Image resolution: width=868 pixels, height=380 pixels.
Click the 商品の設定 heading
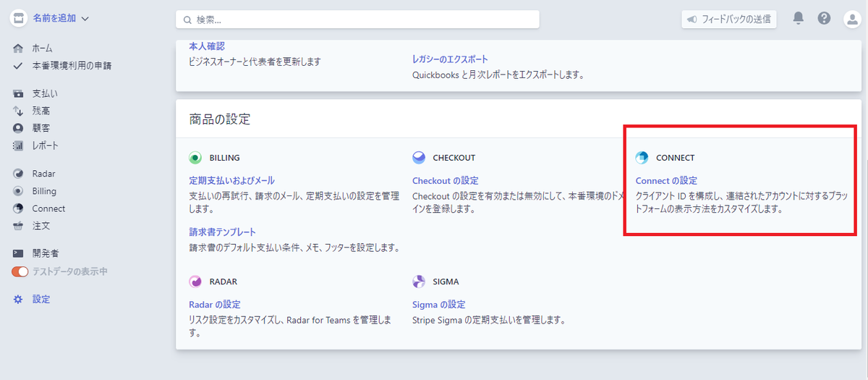coord(220,119)
